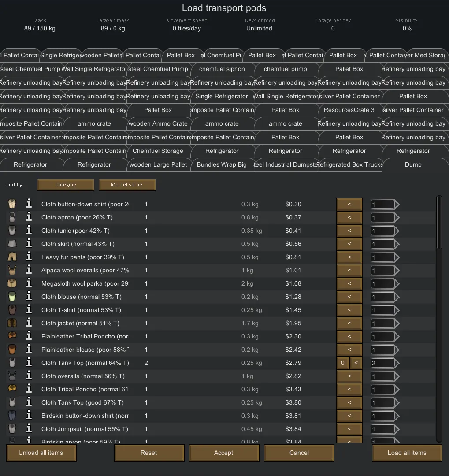Show info for Megasloth wool parka
The height and width of the screenshot is (476, 449).
[x=29, y=283]
